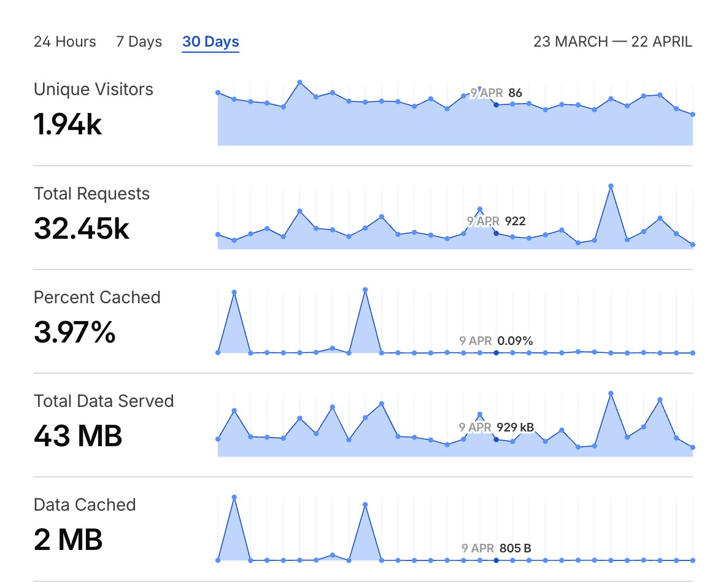Switch to the 24 Hours tab
Viewport: 707px width, 588px height.
[x=65, y=42]
